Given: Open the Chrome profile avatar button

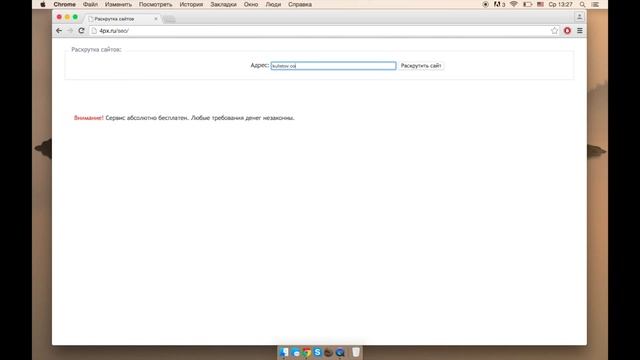Looking at the screenshot, I should point(579,17).
